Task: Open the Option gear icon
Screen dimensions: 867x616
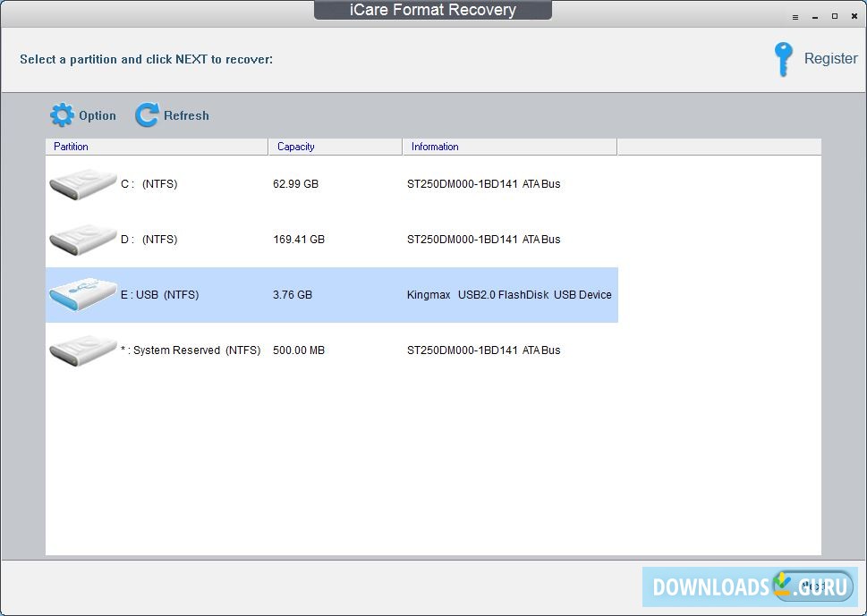Action: 62,115
